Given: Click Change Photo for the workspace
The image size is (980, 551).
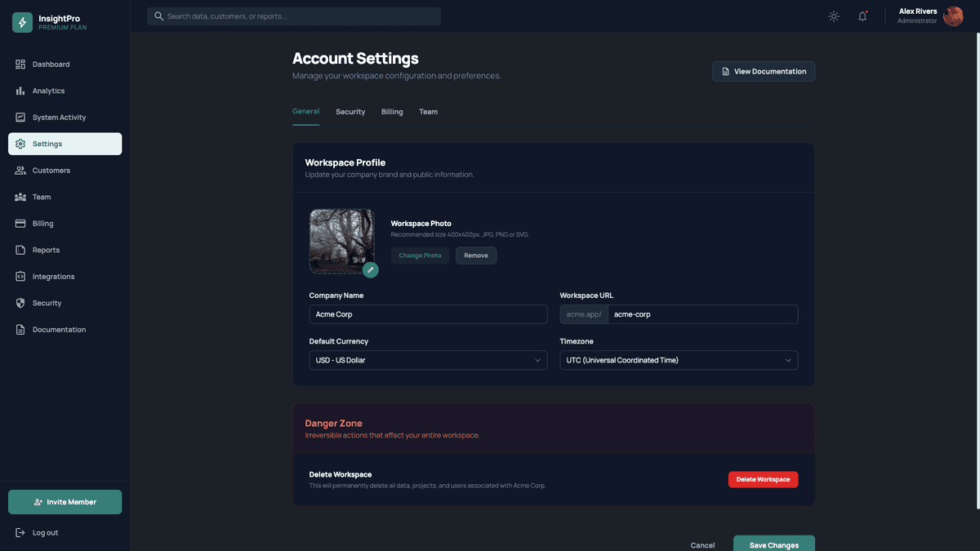Looking at the screenshot, I should [x=420, y=255].
